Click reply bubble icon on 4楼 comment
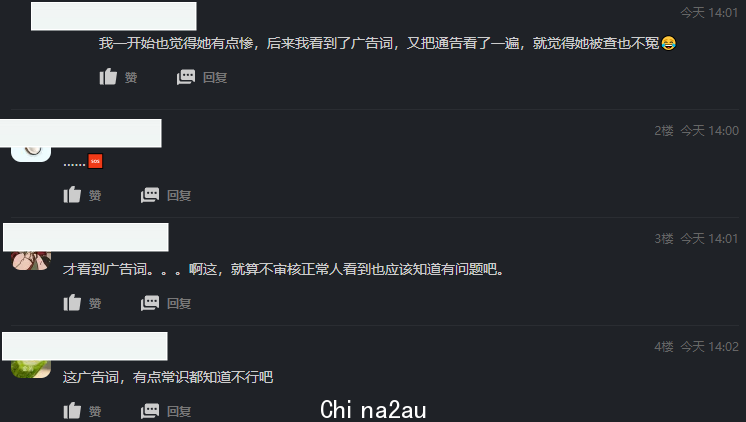Screen dimensions: 746x422 pyautogui.click(x=150, y=411)
